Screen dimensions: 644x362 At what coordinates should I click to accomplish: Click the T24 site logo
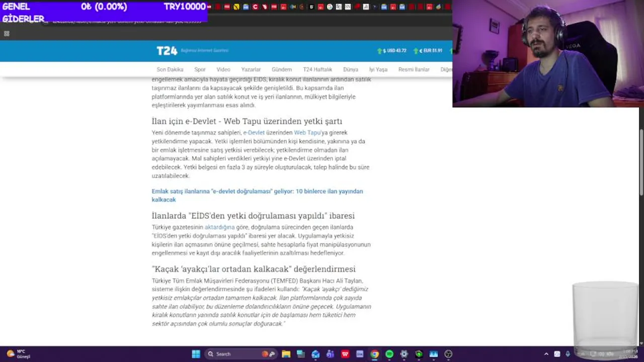point(167,51)
